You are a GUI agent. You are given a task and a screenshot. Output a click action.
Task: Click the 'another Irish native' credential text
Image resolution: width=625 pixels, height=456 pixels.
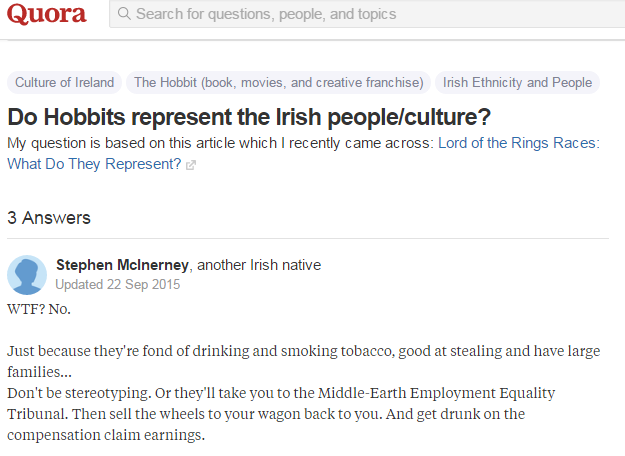(x=259, y=265)
